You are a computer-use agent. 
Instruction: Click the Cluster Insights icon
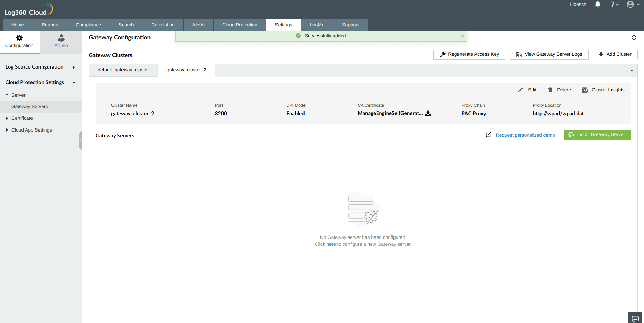click(x=585, y=90)
